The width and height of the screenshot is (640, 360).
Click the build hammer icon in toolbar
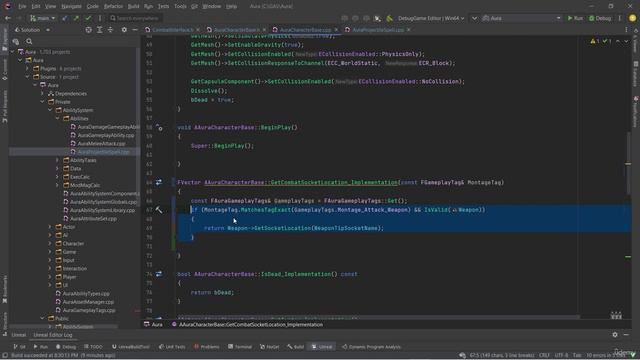tap(389, 18)
